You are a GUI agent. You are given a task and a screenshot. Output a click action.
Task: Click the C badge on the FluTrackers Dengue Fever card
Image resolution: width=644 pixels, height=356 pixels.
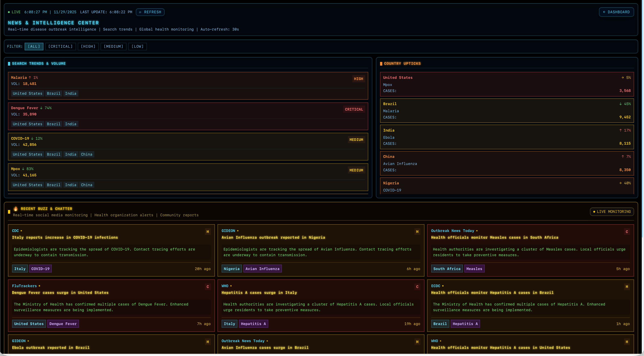208,287
